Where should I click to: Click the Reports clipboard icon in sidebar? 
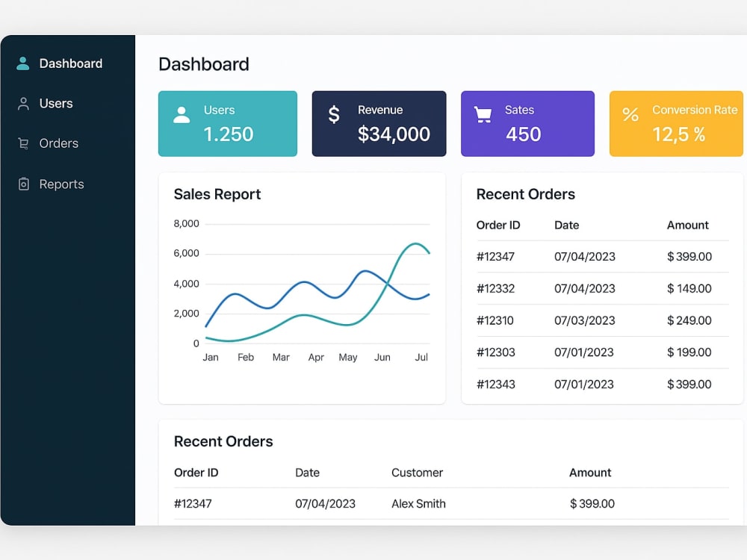coord(23,184)
